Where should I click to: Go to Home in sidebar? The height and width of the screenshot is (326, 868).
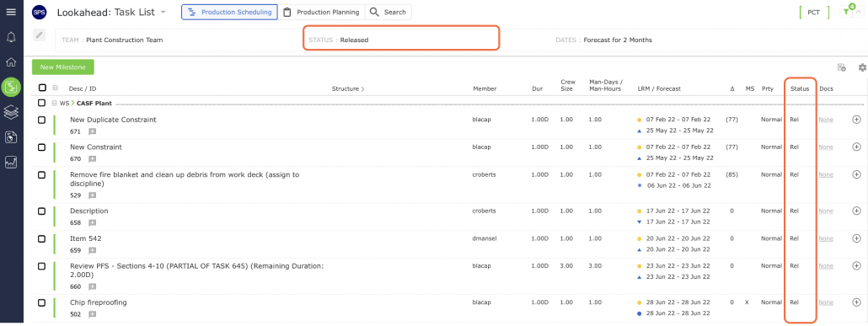click(10, 61)
